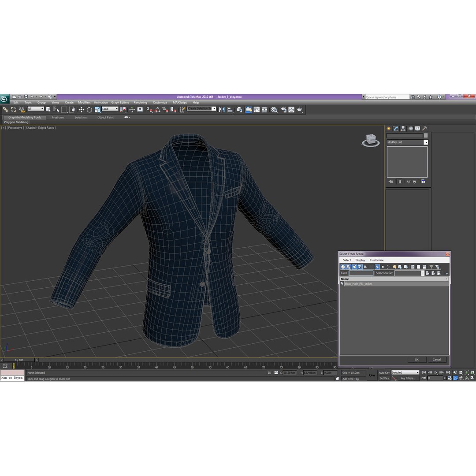Open the Display command panel tab
The width and height of the screenshot is (476, 476).
pyautogui.click(x=418, y=128)
